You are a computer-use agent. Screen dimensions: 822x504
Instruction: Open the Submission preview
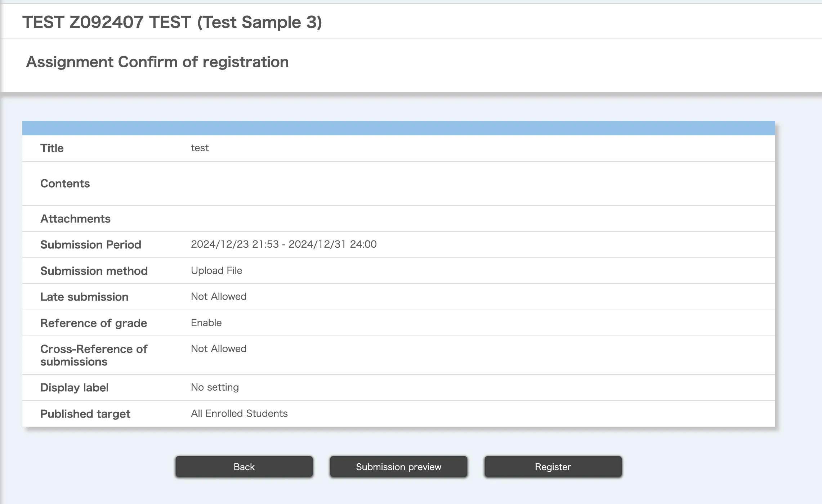coord(398,467)
